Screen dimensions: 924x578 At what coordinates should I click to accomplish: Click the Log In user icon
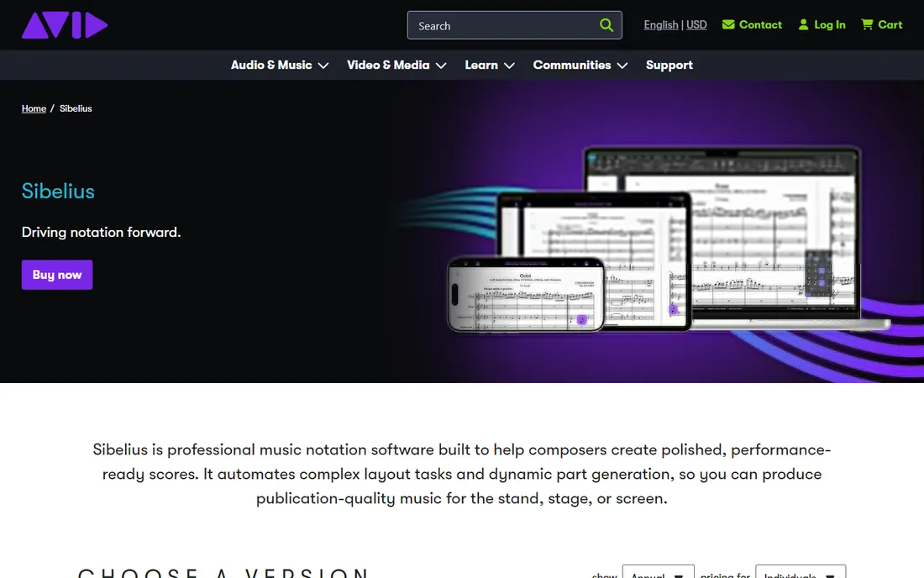tap(803, 24)
